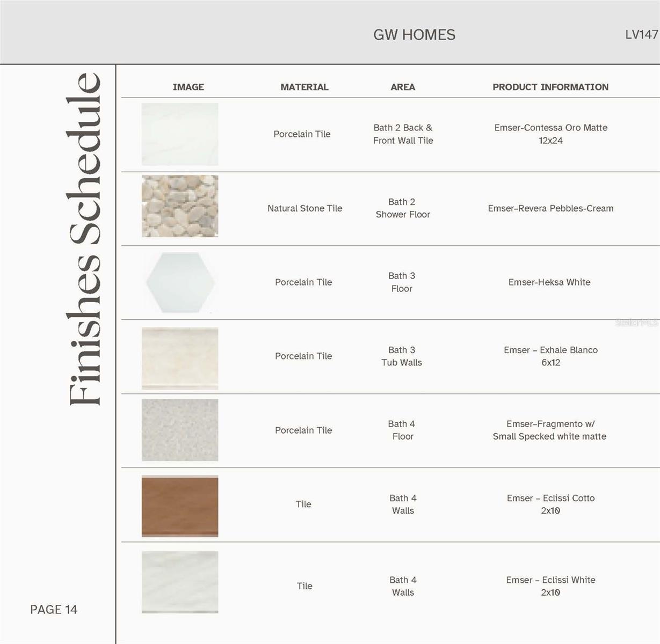Click the LV147 label in the corner
Image resolution: width=660 pixels, height=644 pixels.
coord(641,35)
